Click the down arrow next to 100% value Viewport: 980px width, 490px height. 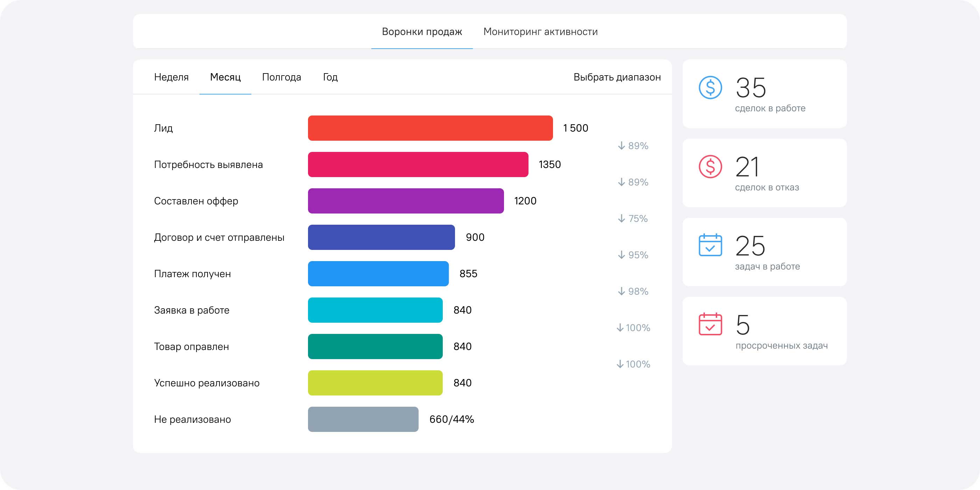[x=633, y=328]
